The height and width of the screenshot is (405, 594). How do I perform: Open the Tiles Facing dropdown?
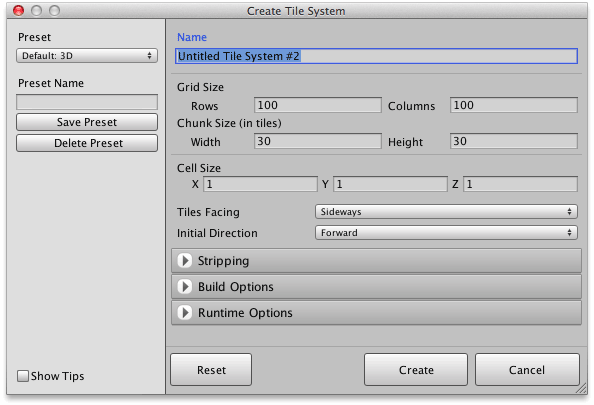tap(446, 212)
